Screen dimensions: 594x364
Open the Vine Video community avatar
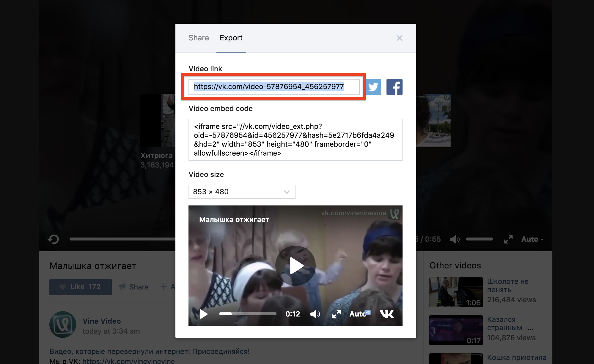tap(63, 325)
